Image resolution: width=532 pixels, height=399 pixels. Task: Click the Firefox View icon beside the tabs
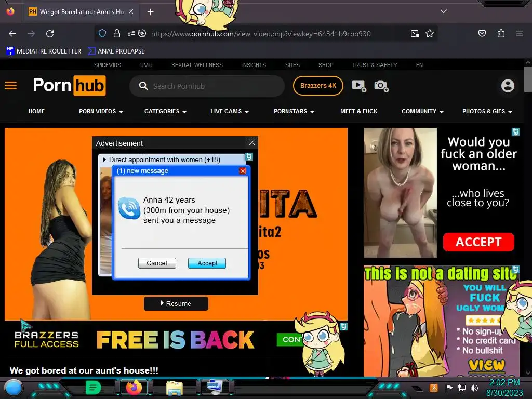[10, 11]
